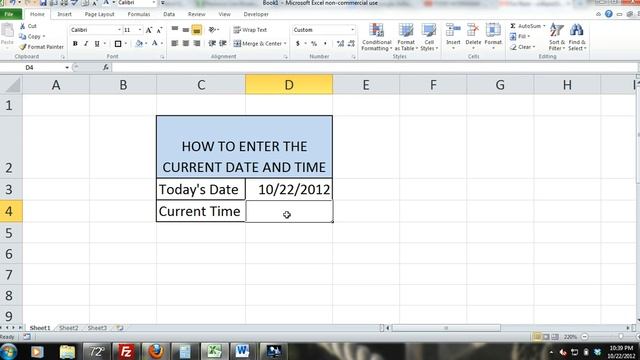Image resolution: width=640 pixels, height=360 pixels.
Task: Open Cell Styles gallery
Action: point(429,37)
